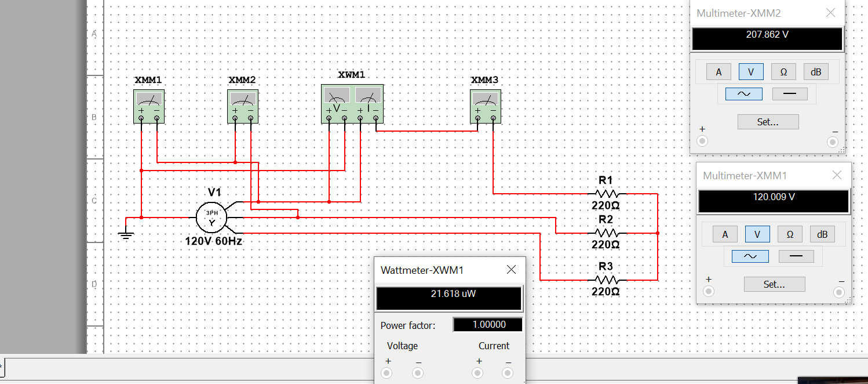The image size is (868, 384).
Task: Click the positive terminal of XMM2
Action: (x=702, y=140)
